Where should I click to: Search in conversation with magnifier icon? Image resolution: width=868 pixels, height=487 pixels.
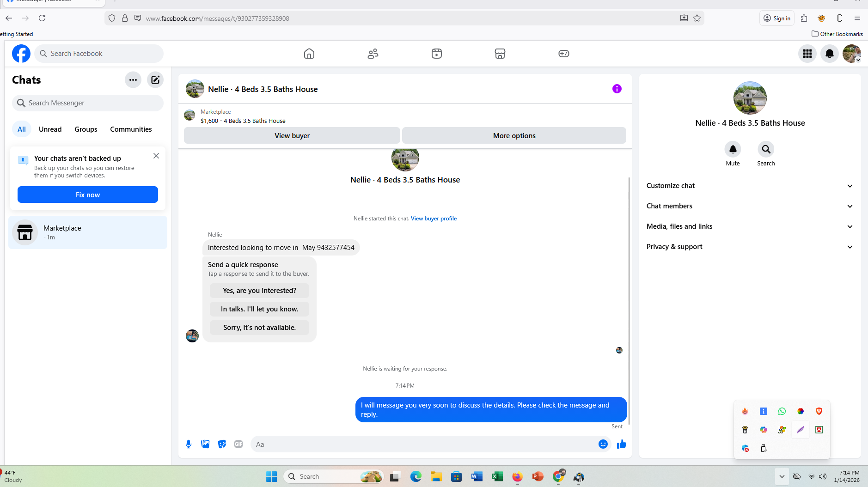click(x=766, y=149)
